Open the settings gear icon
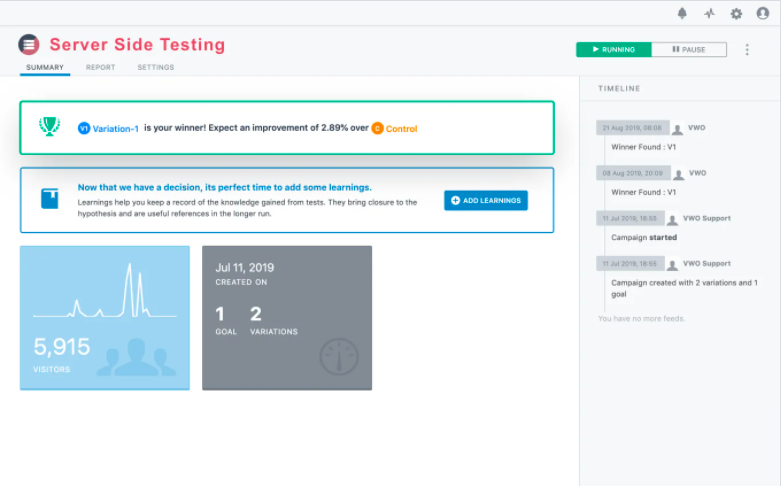The width and height of the screenshot is (784, 486). click(x=736, y=14)
